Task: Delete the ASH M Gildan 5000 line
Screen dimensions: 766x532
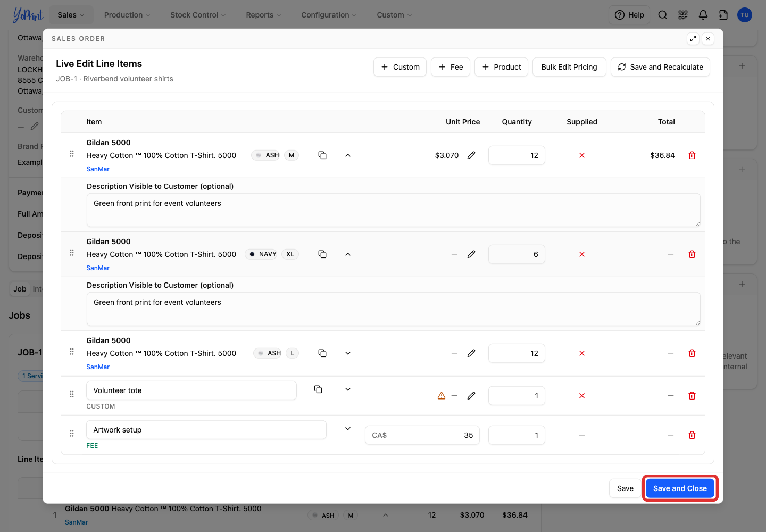Action: click(x=692, y=155)
